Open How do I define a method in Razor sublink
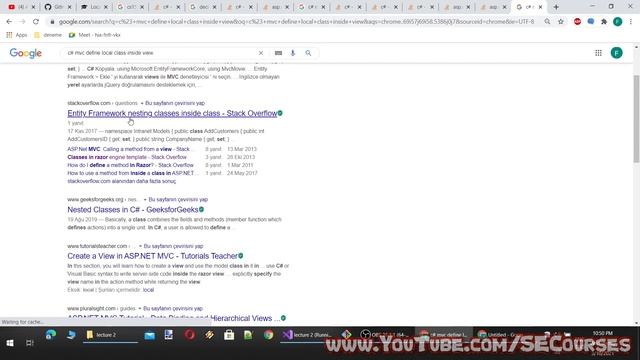Image resolution: width=640 pixels, height=360 pixels. coord(131,165)
